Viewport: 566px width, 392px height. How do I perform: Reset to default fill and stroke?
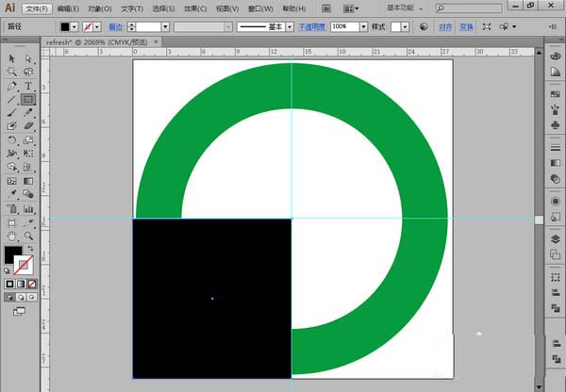coord(7,270)
